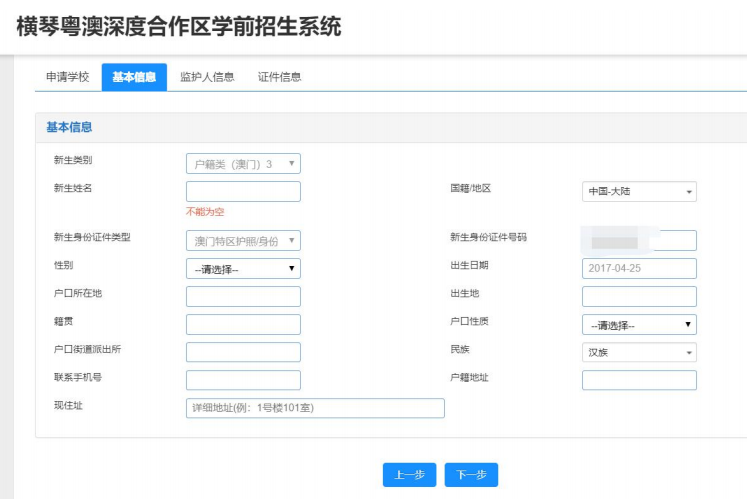Screen dimensions: 747x499
Task: Switch to the 申请学校 tab
Action: [68, 77]
